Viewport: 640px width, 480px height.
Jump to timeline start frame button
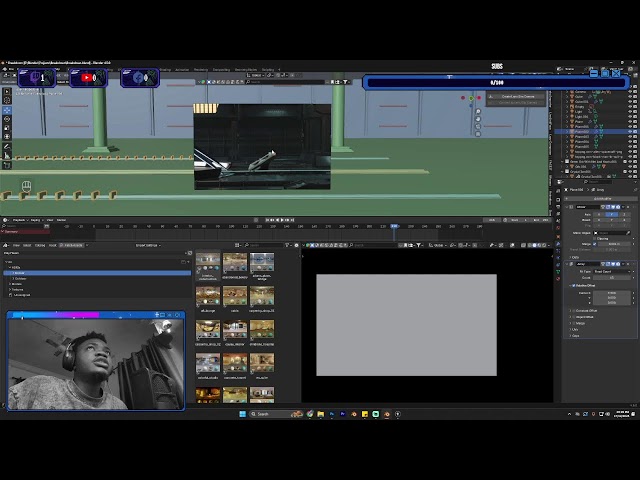point(267,220)
